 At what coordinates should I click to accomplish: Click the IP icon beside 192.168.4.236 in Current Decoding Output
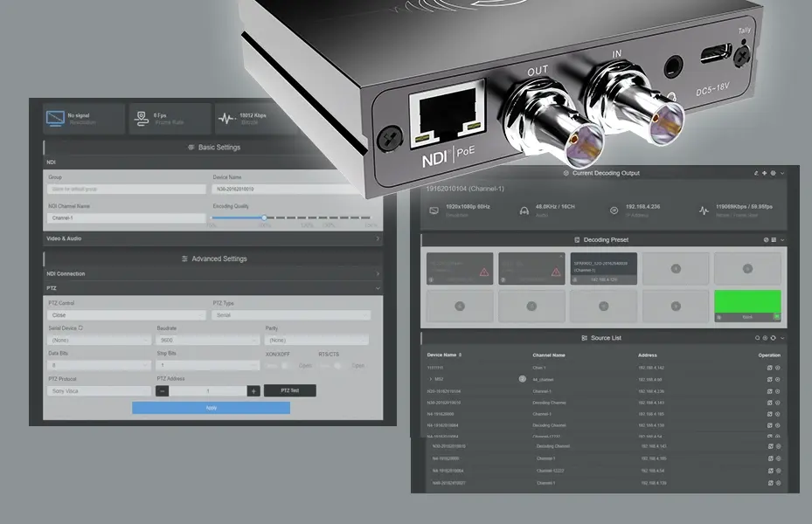pos(614,210)
